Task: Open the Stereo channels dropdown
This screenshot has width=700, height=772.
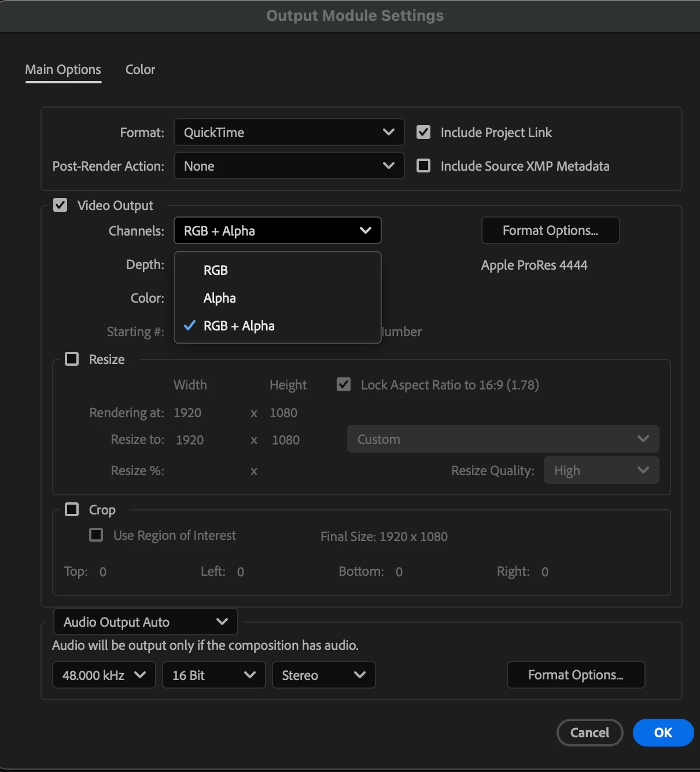Action: [323, 675]
